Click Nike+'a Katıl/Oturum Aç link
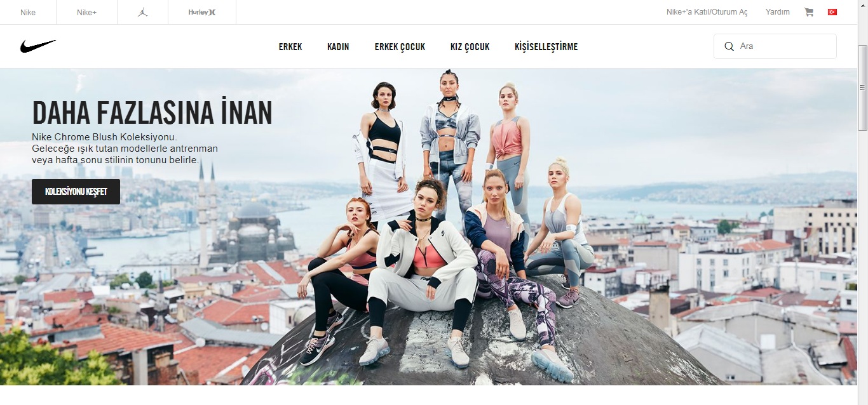 (x=707, y=12)
